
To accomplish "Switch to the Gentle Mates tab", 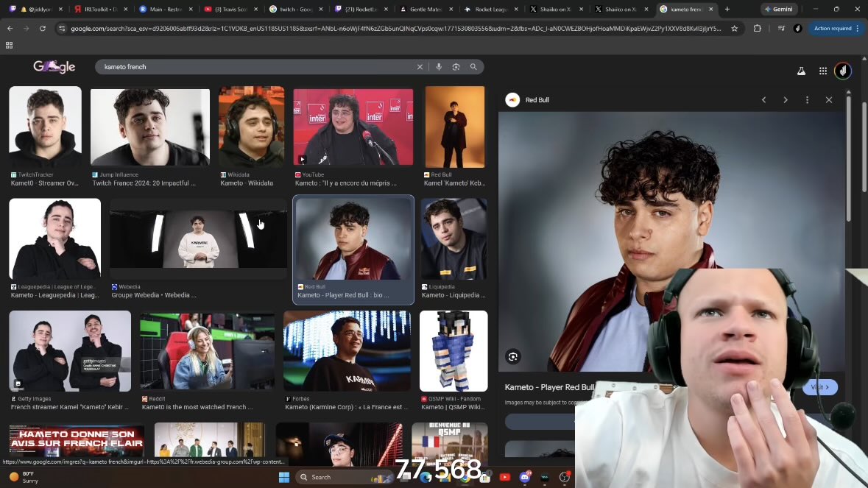I will (x=426, y=9).
